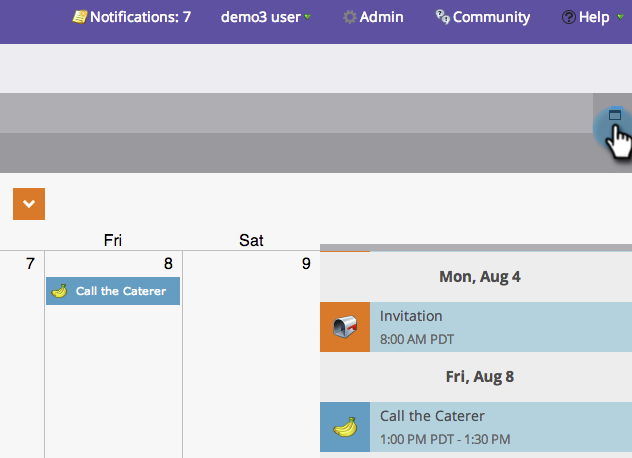
Task: Open Call the Caterer event in calendar grid
Action: tap(121, 291)
